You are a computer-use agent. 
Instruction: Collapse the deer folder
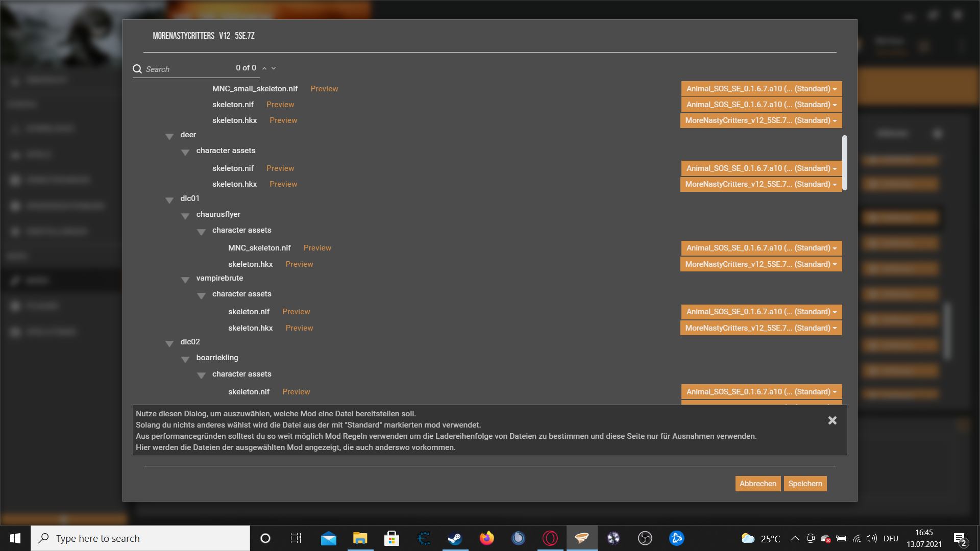169,136
